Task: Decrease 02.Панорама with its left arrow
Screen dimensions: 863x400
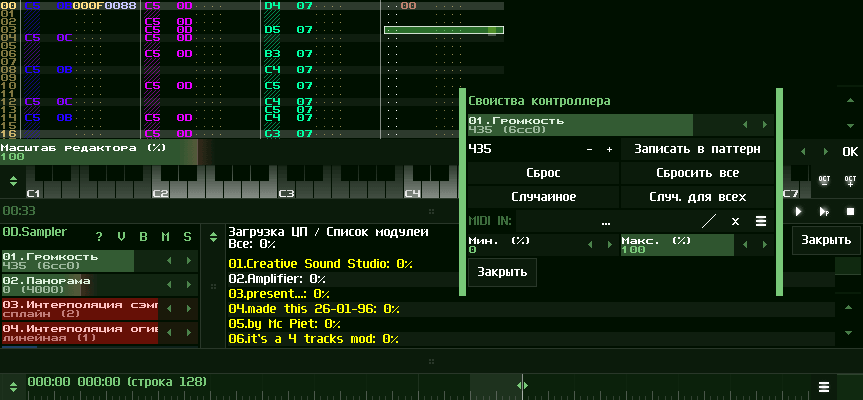Action: pyautogui.click(x=169, y=285)
